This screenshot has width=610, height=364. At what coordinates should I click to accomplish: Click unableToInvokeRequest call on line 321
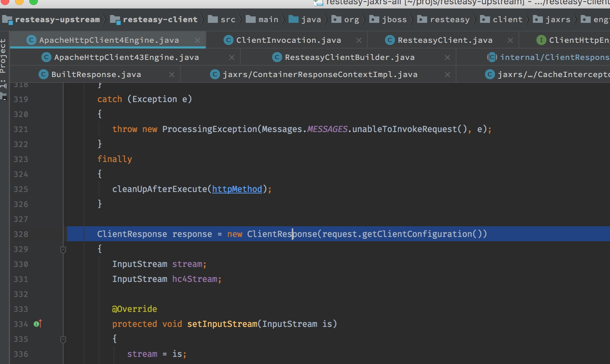click(x=405, y=129)
